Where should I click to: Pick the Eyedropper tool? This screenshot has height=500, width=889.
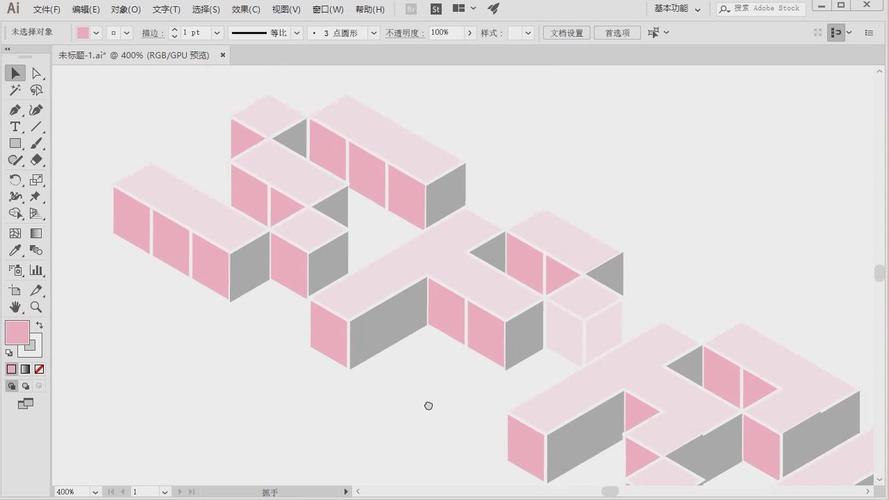(15, 250)
